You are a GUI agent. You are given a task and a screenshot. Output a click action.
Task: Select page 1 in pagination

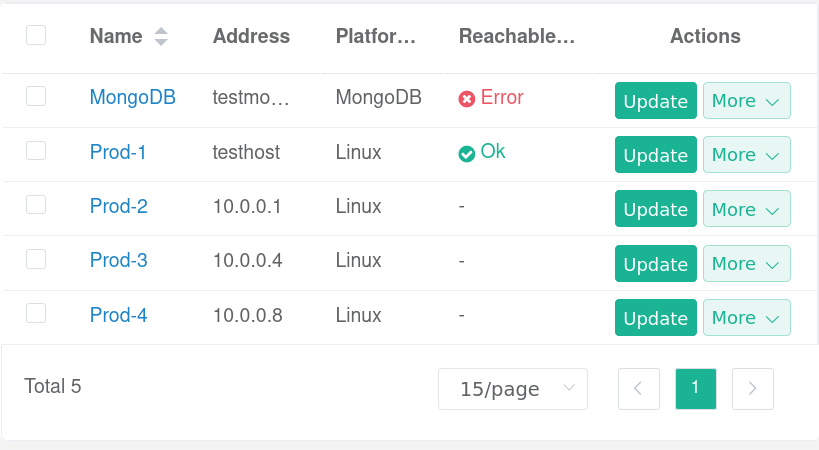pyautogui.click(x=696, y=389)
